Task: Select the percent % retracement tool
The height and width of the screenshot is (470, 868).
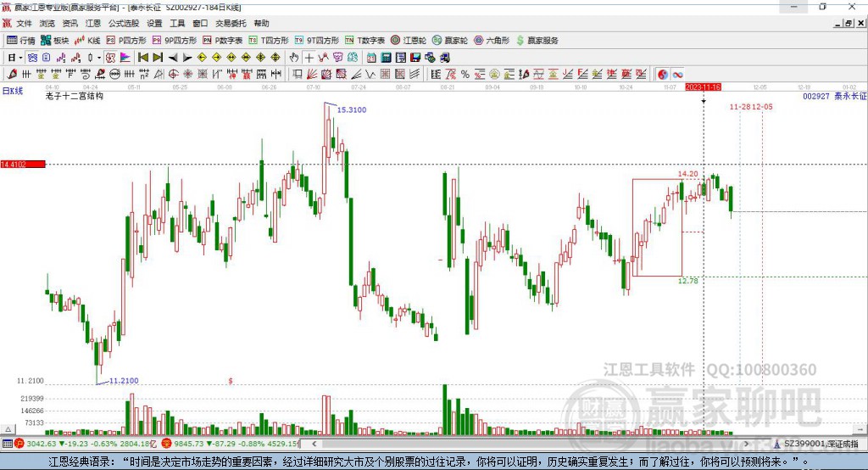Action: 465,74
